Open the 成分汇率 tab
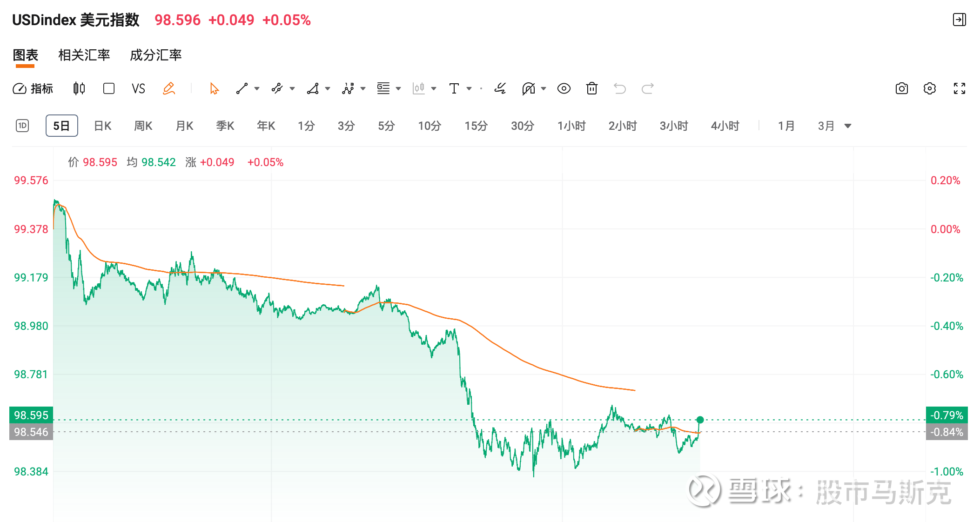980x522 pixels. coord(156,55)
